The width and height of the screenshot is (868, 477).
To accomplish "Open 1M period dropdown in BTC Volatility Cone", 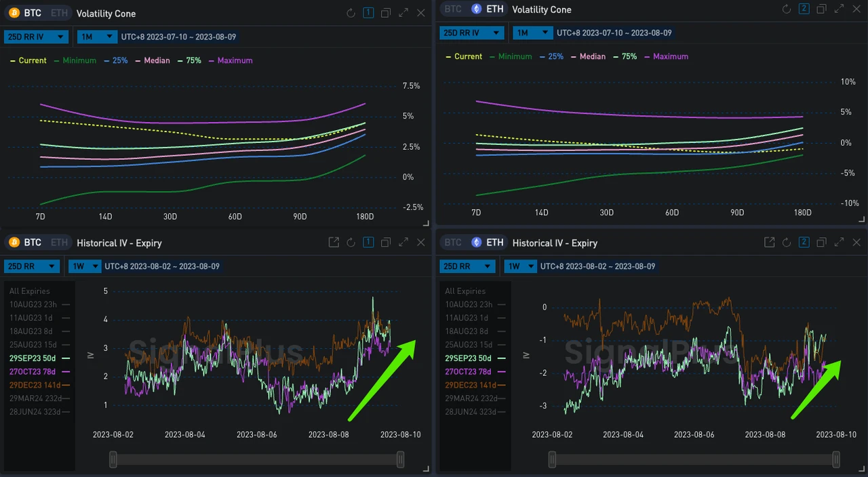I will tap(97, 37).
